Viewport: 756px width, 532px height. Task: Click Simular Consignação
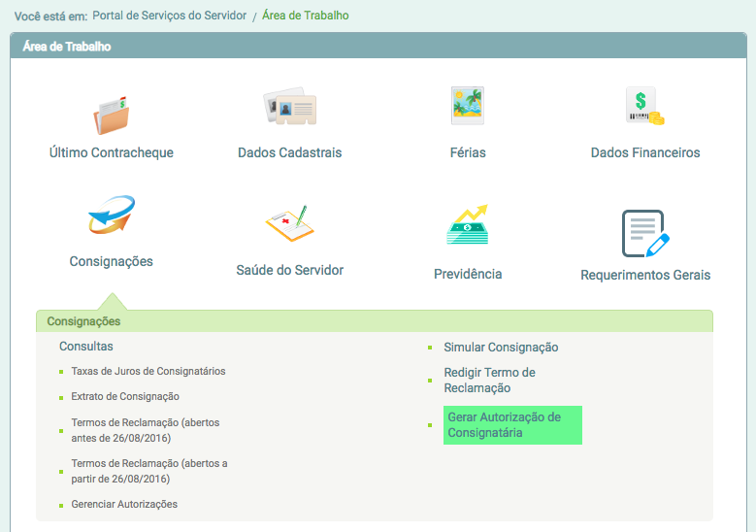coord(501,348)
